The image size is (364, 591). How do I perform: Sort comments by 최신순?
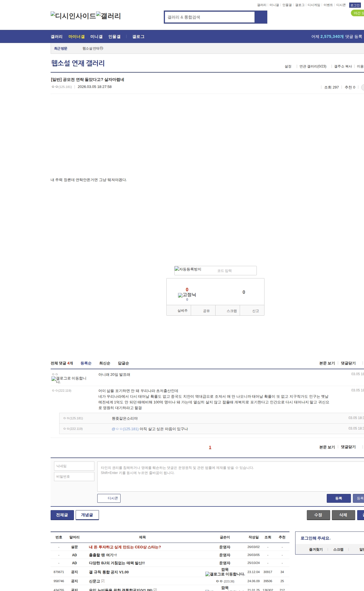point(105,363)
